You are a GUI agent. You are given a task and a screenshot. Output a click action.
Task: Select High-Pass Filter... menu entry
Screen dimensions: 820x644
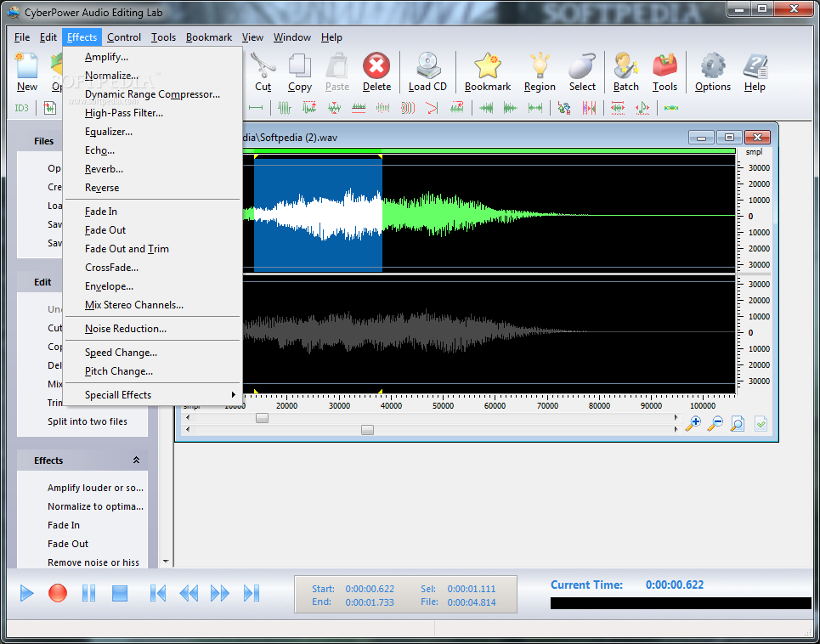click(x=151, y=113)
